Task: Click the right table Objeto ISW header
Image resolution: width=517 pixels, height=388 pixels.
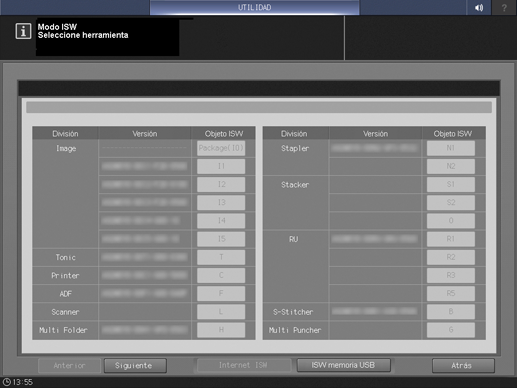Action: [x=453, y=134]
